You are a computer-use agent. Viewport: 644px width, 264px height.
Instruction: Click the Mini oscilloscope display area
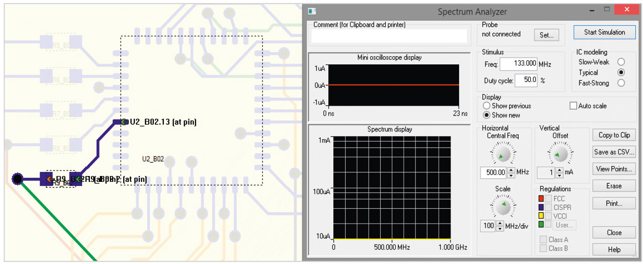[x=394, y=85]
